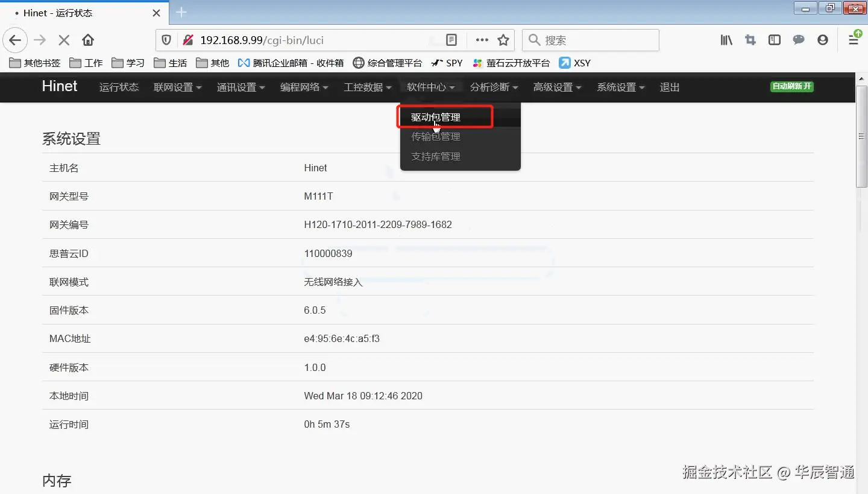Select 驱动包管理 from the dropdown

click(x=460, y=118)
